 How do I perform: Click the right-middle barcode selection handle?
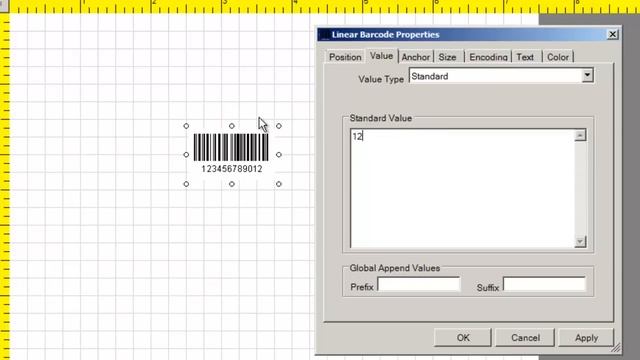[x=278, y=155]
